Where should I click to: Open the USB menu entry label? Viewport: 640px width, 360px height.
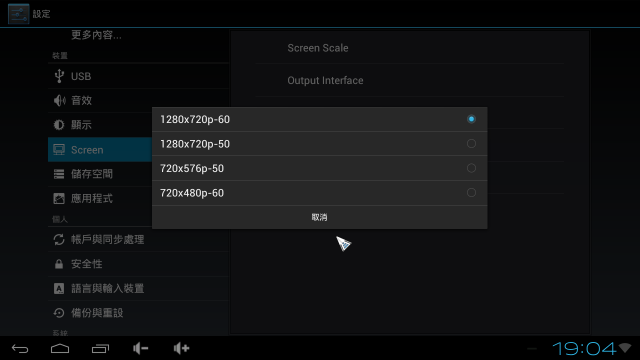click(x=81, y=76)
